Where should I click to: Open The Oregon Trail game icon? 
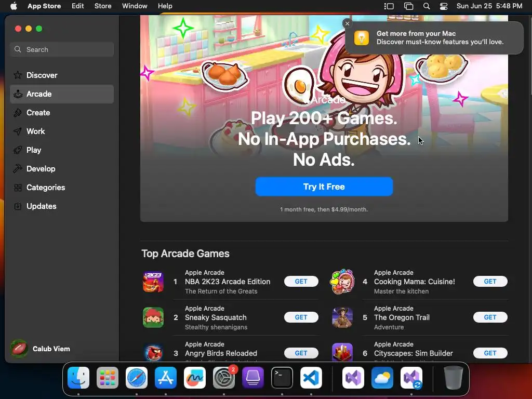342,317
